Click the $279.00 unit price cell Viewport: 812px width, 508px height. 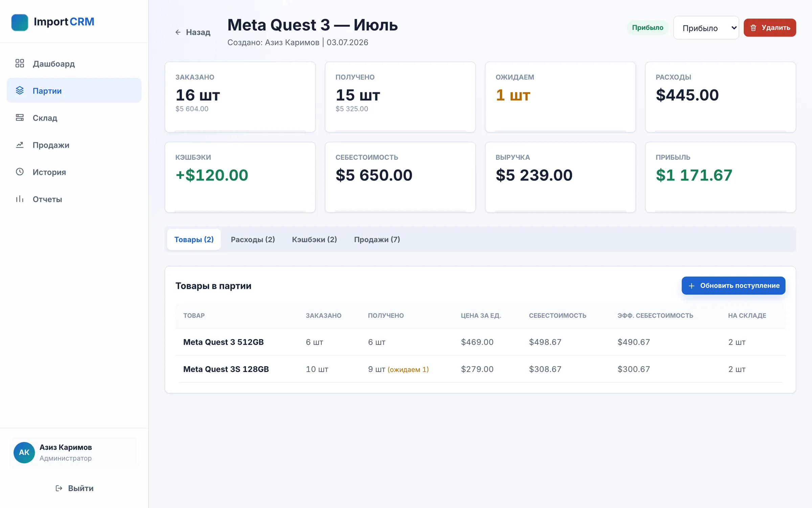tap(477, 369)
